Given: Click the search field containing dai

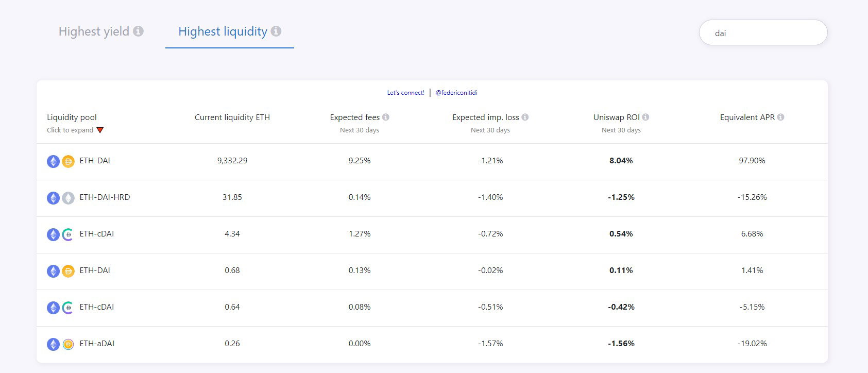Looking at the screenshot, I should (763, 32).
